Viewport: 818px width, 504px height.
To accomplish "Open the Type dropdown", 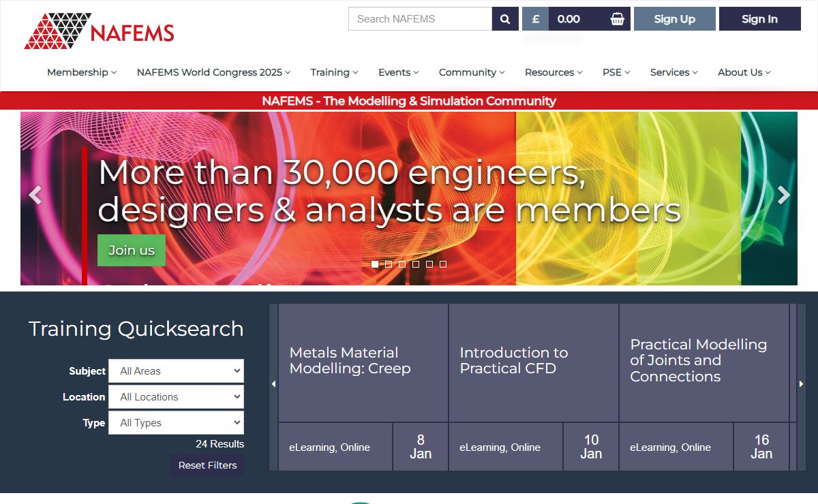I will (x=177, y=423).
